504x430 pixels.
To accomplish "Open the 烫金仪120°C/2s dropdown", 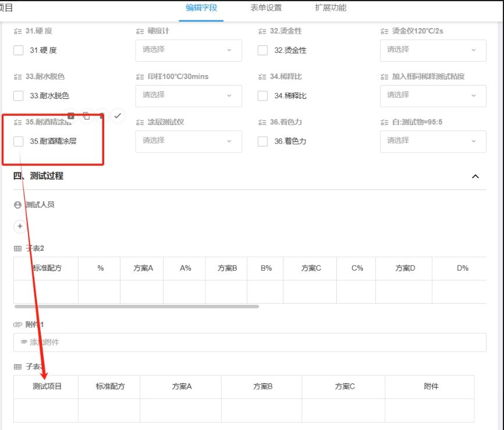I will (x=433, y=50).
